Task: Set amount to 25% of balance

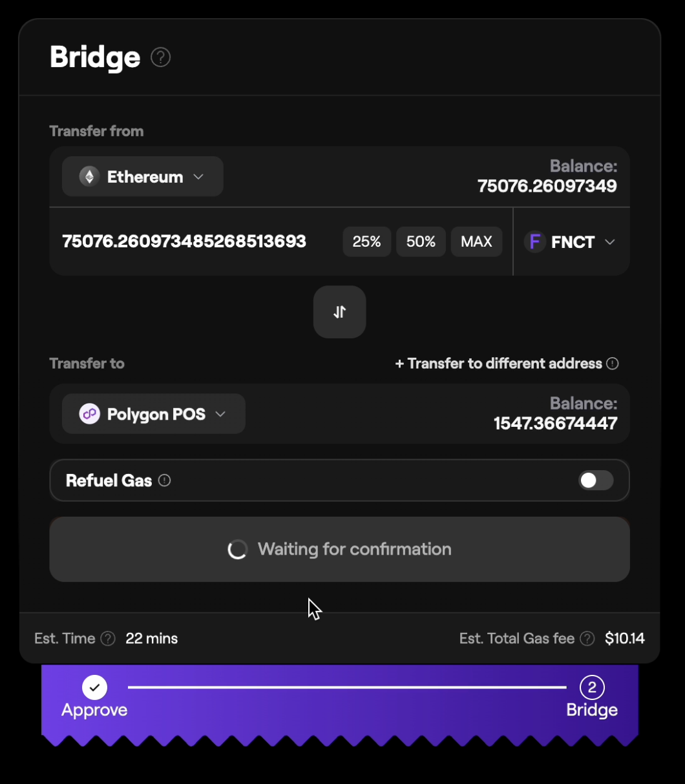Action: click(366, 242)
